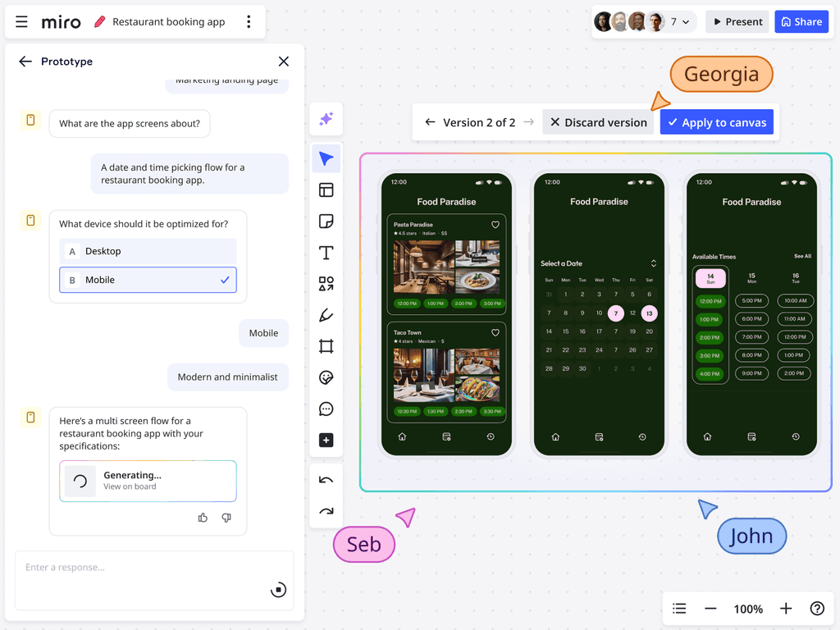Select the Desktop option A
This screenshot has width=840, height=630.
pyautogui.click(x=148, y=252)
